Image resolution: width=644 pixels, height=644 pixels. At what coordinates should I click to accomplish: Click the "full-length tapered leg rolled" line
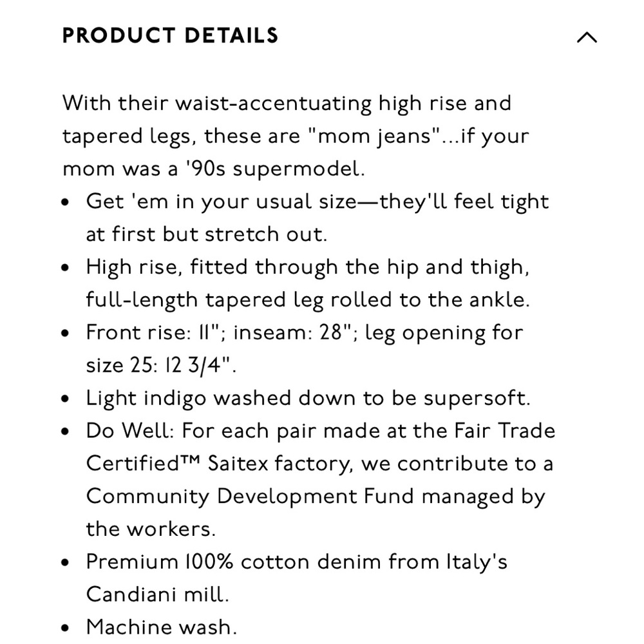pos(308,300)
